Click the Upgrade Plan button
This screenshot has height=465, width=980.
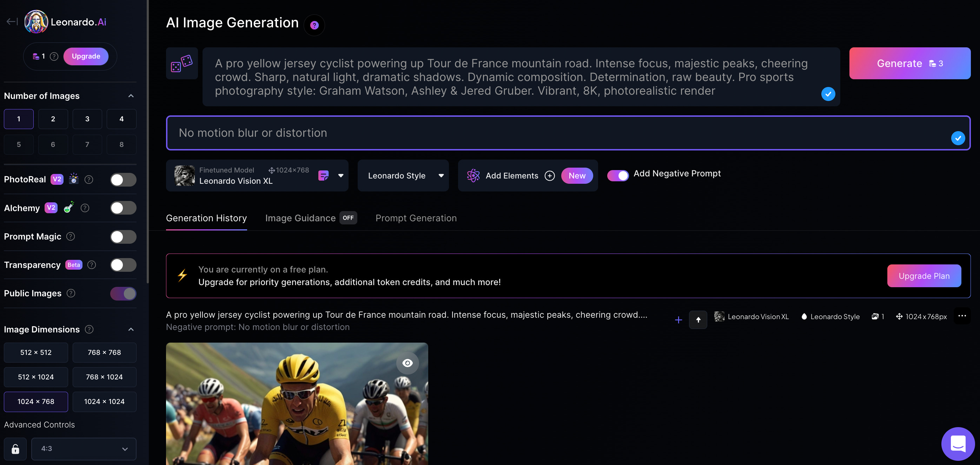(924, 276)
